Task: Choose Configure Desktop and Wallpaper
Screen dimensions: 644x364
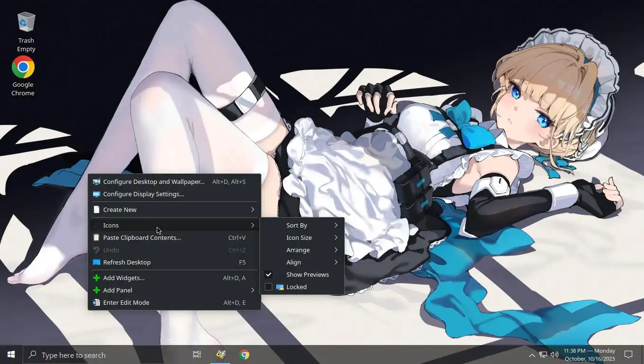Action: point(174,182)
